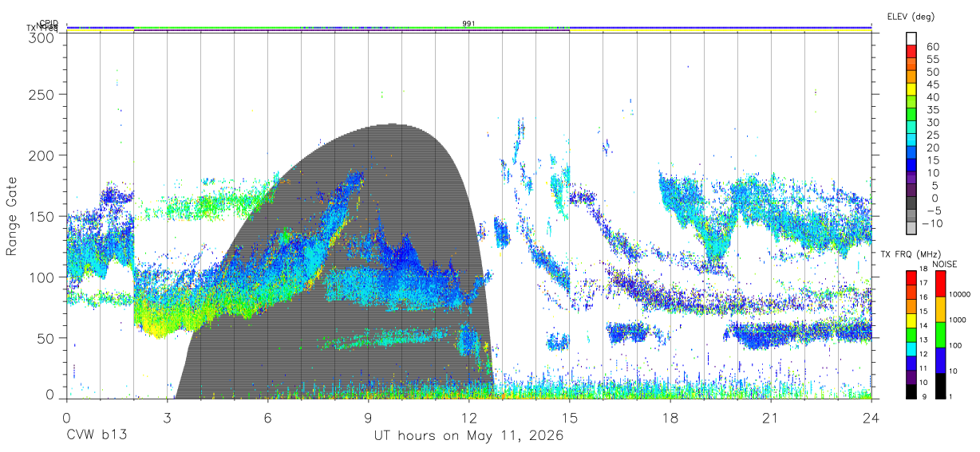Click the '40' label on ELEV scale
Screen dimensions: 980x452
pyautogui.click(x=932, y=97)
